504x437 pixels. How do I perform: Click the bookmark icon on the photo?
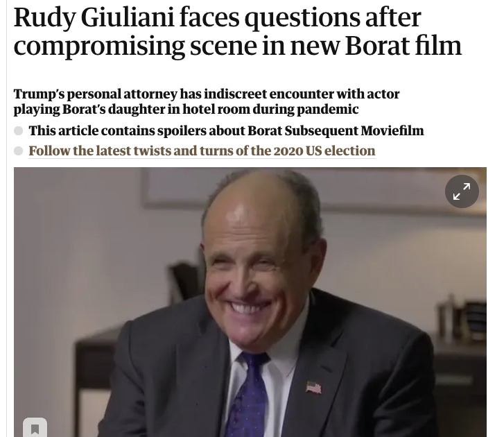pos(35,429)
